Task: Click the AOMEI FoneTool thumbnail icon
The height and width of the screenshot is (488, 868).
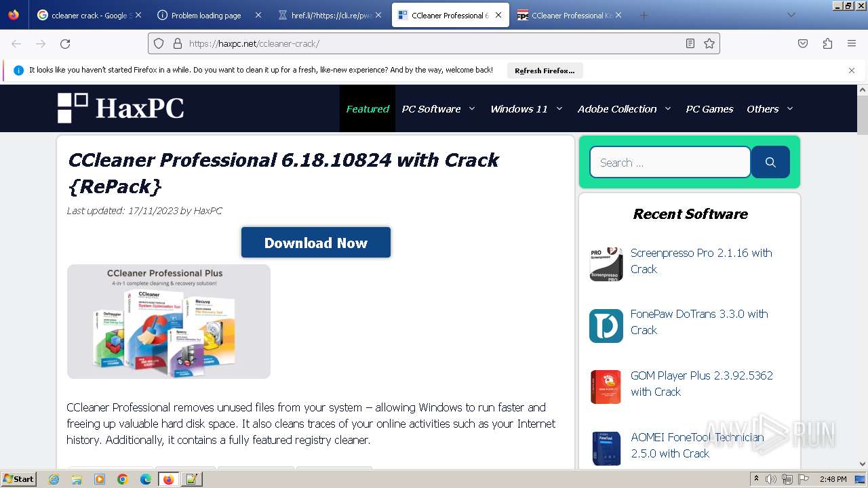Action: tap(606, 449)
